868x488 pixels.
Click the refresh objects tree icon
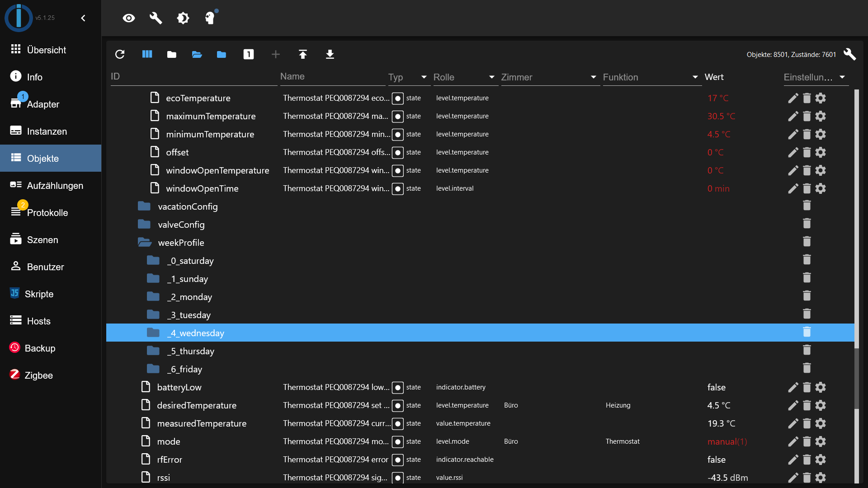pos(120,55)
